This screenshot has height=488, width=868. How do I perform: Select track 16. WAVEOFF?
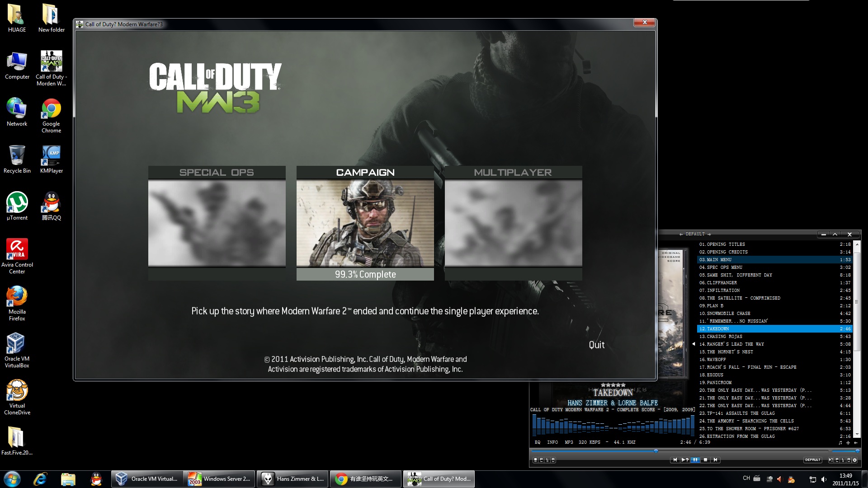[775, 359]
